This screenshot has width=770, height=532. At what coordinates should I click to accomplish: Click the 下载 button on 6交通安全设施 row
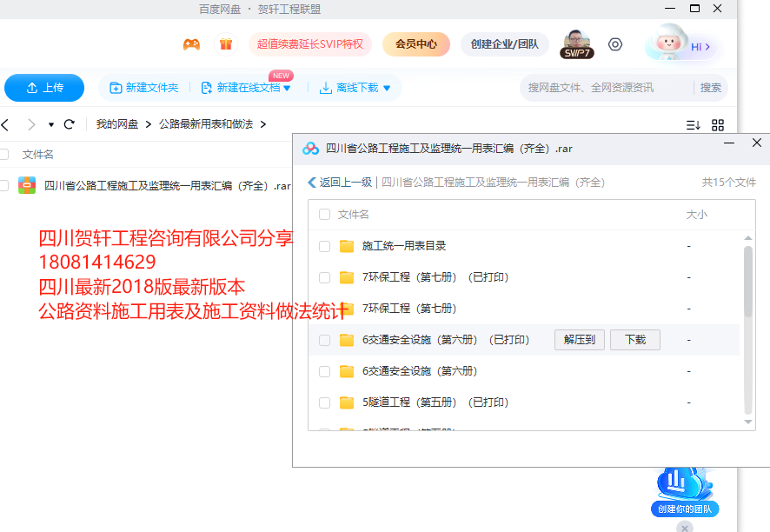coord(635,340)
